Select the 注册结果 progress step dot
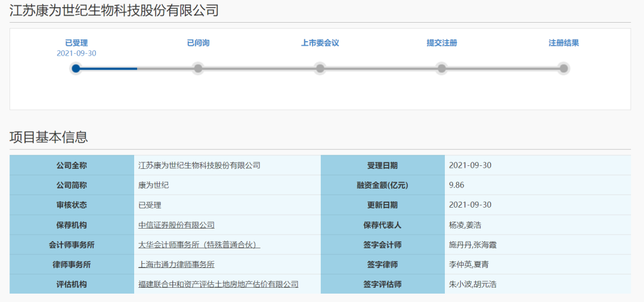644x302 pixels. 563,69
